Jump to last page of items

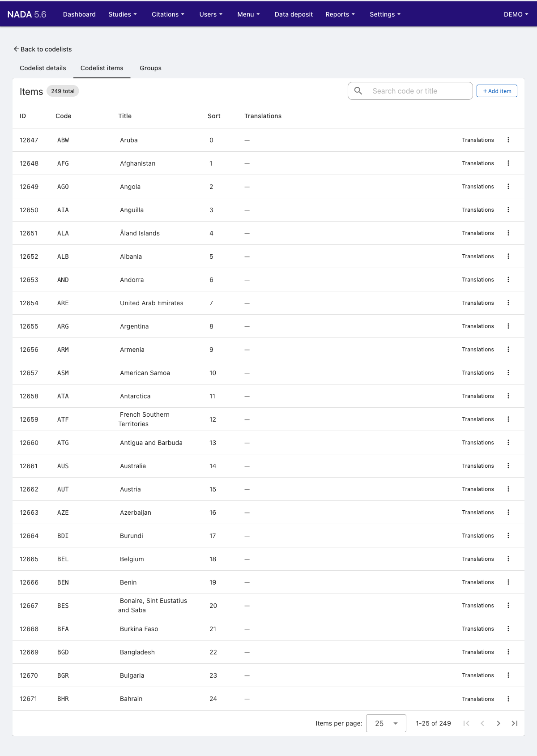(x=515, y=723)
